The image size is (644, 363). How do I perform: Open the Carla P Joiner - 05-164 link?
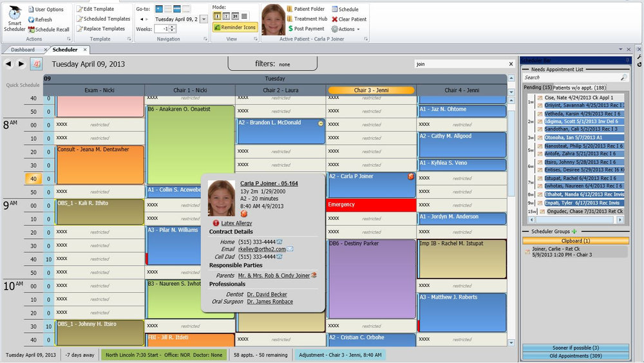tap(269, 183)
